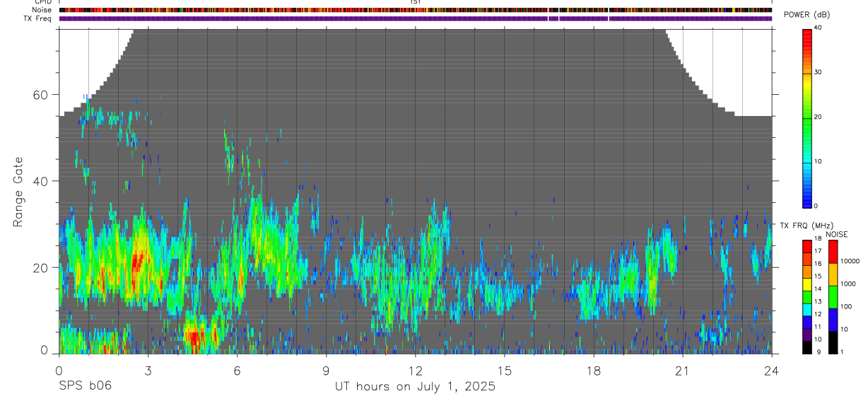Select the red top of power colorbar
Screen dimensions: 868x401
click(807, 35)
